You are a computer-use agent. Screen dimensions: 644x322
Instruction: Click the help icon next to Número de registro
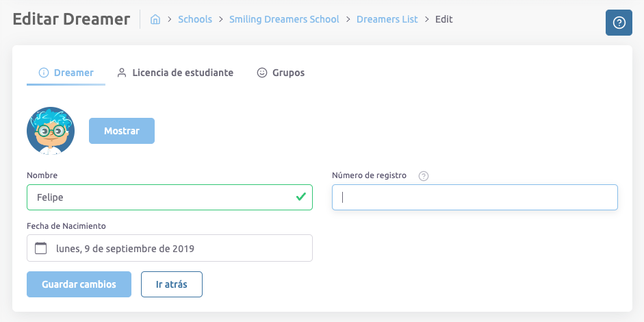424,176
